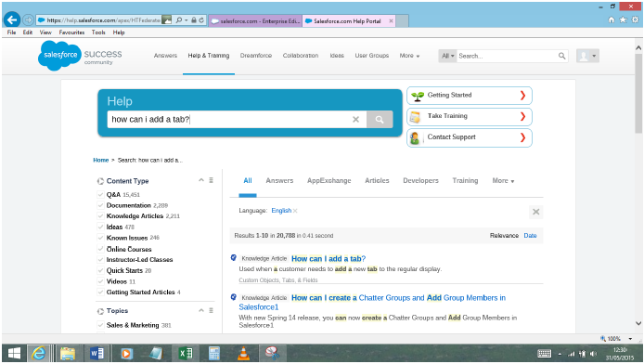Click the page vertical scrollbar thumb
This screenshot has width=644, height=364.
[638, 94]
